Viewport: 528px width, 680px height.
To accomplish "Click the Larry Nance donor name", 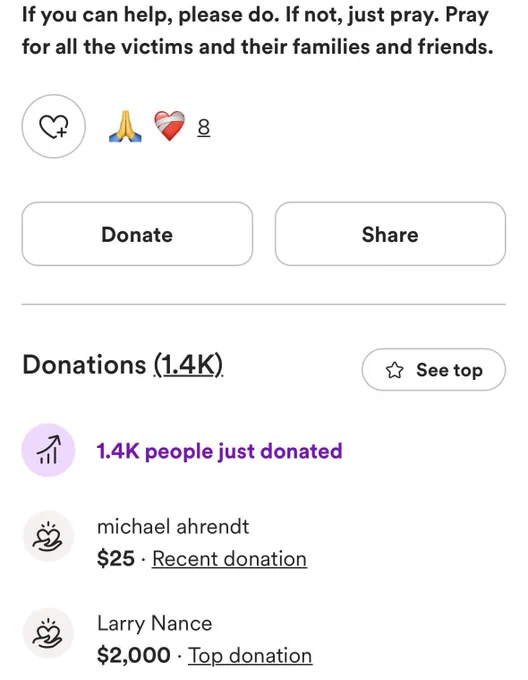I will (154, 624).
